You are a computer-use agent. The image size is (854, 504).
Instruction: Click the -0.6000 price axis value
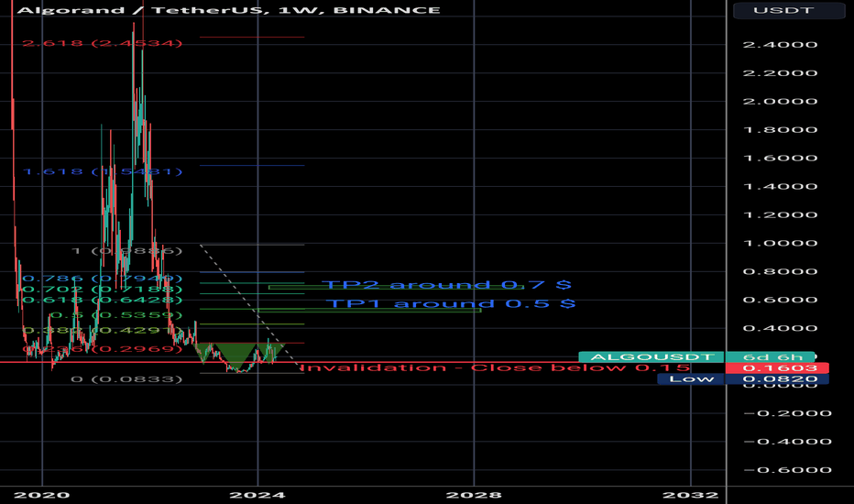pos(787,470)
